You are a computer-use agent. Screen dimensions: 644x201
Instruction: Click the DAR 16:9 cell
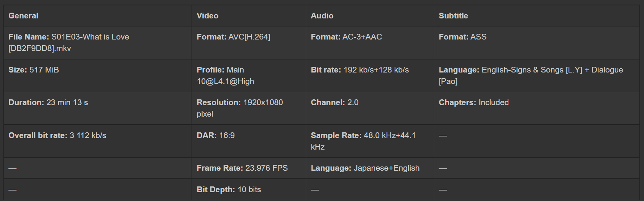coord(216,135)
